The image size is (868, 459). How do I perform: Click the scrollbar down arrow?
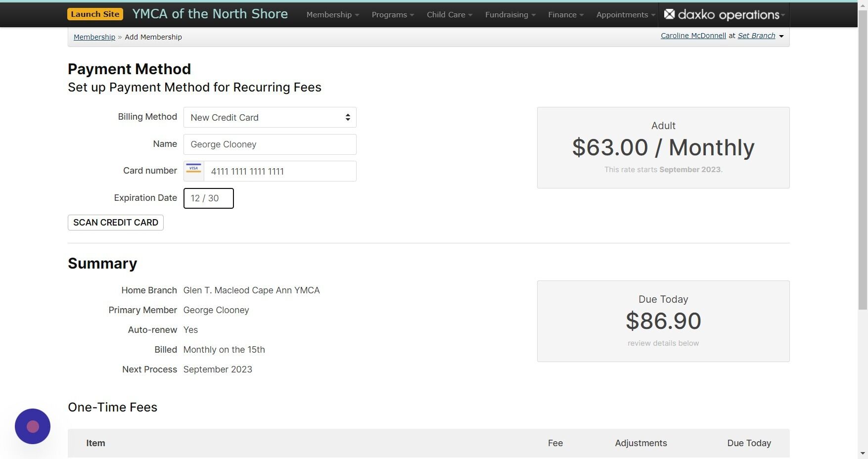[x=864, y=453]
